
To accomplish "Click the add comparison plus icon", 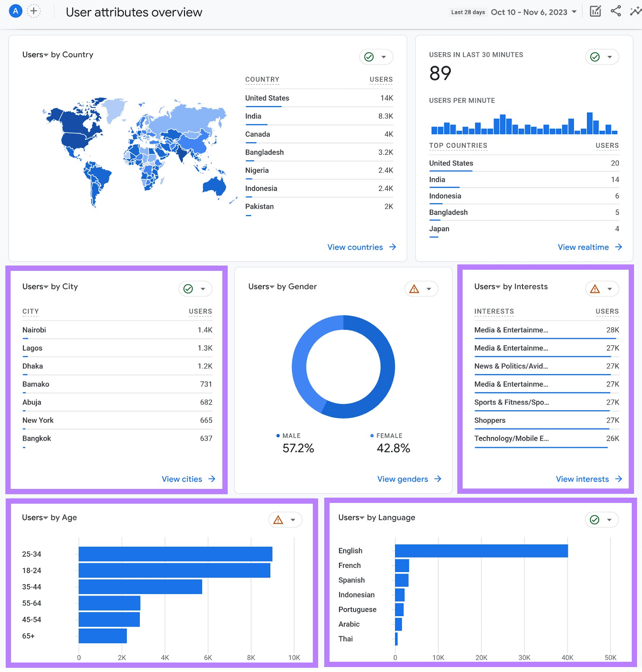I will 34,11.
